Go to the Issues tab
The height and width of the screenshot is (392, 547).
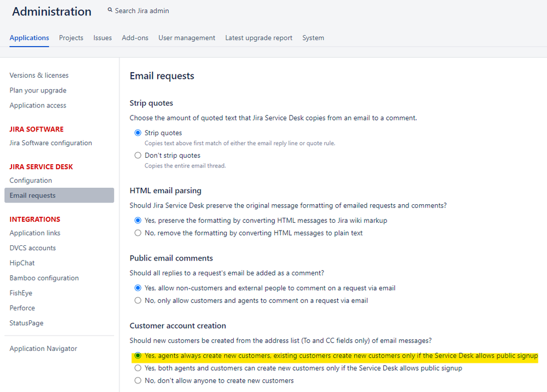102,38
